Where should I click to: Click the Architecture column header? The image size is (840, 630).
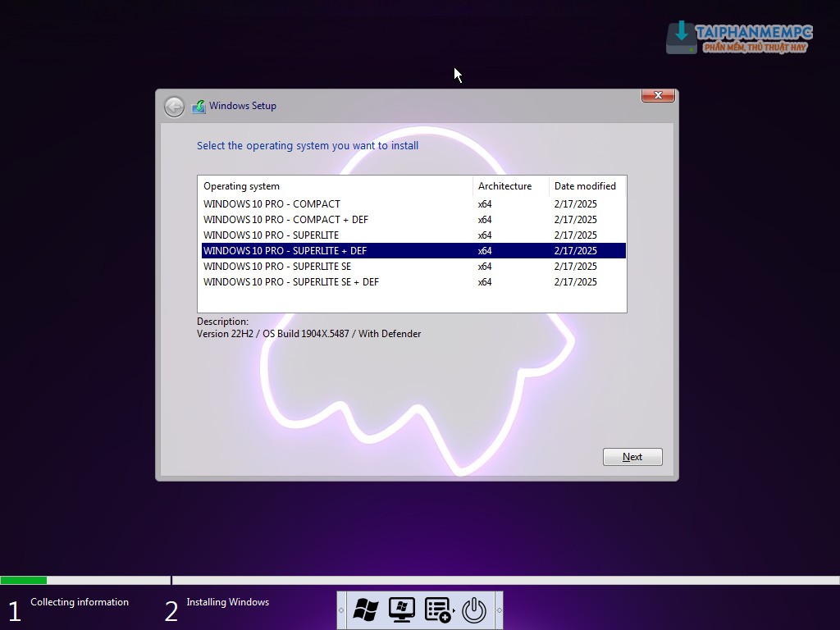(x=504, y=186)
